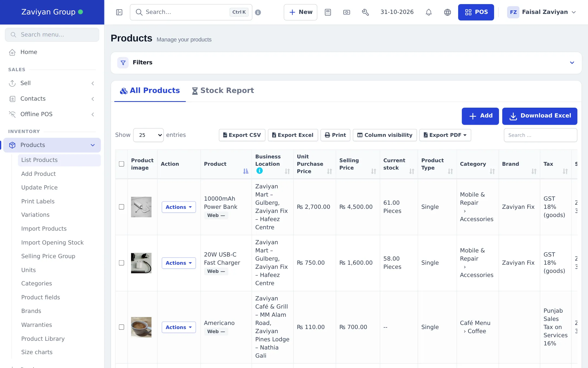The height and width of the screenshot is (368, 588).
Task: Toggle the sidebar collapse icon
Action: coord(119,12)
